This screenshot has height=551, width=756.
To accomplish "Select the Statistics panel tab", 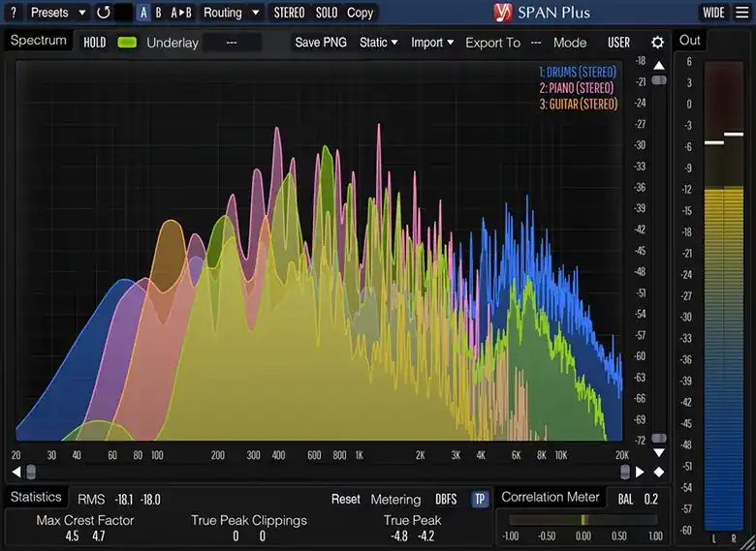I will 36,497.
